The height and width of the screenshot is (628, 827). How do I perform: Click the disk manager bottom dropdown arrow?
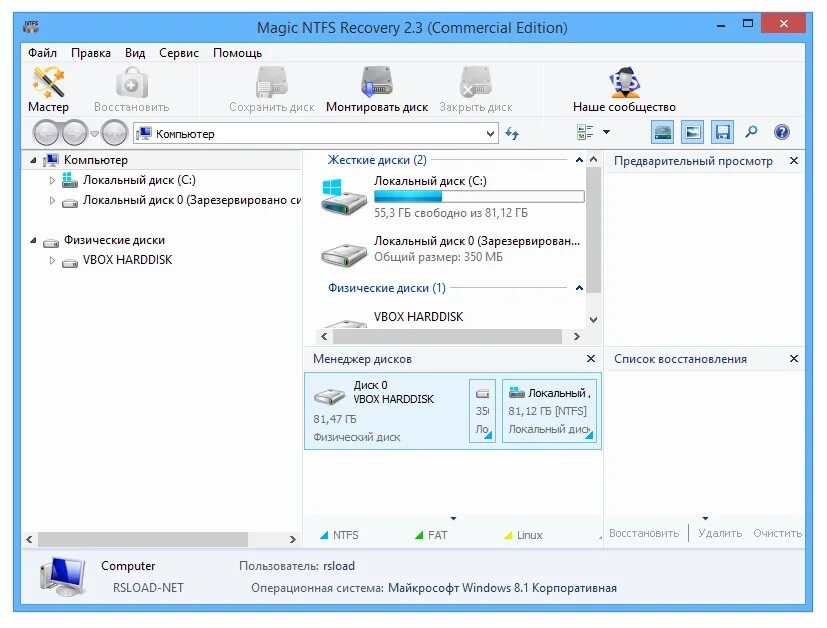click(x=453, y=519)
